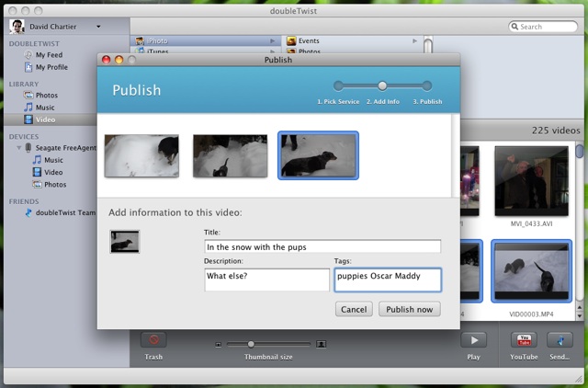588x388 pixels.
Task: Click David Chartier user avatar
Action: 17,27
